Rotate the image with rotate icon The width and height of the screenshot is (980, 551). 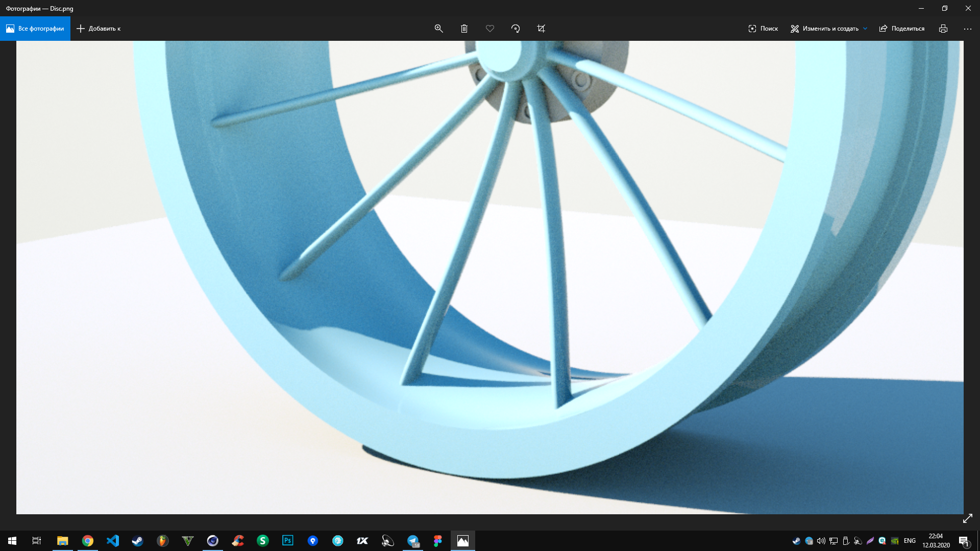coord(516,29)
